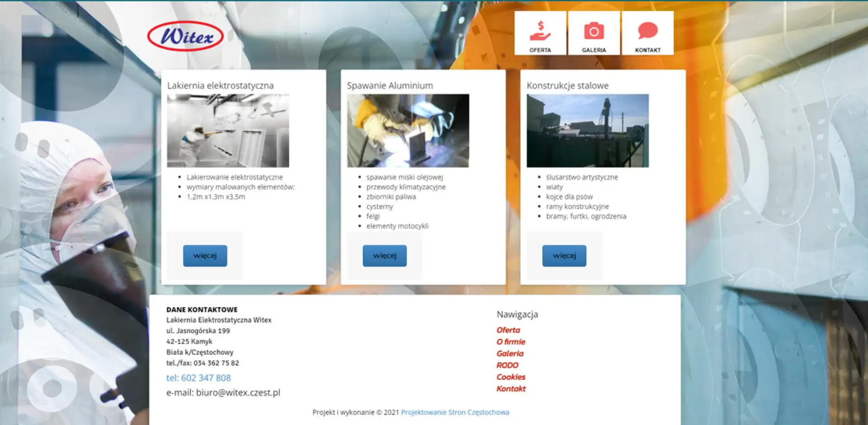The image size is (868, 425).
Task: Click the aluminium welding photo
Action: tap(408, 131)
